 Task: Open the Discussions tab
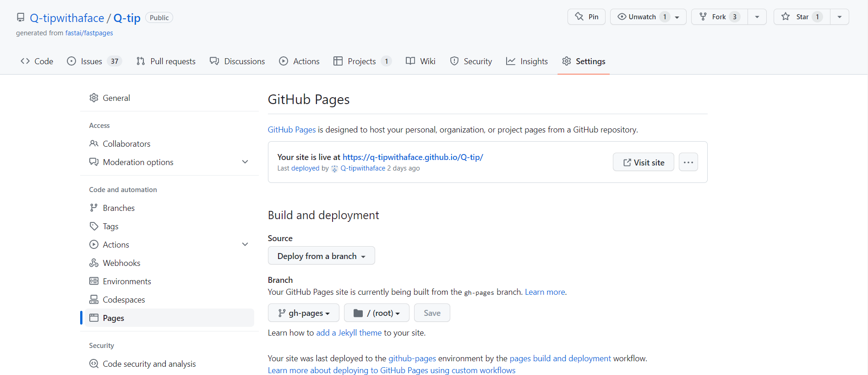[x=237, y=61]
